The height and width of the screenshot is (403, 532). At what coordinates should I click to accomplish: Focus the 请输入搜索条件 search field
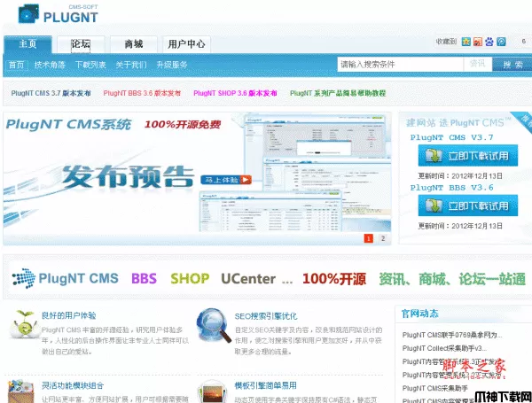[x=401, y=65]
